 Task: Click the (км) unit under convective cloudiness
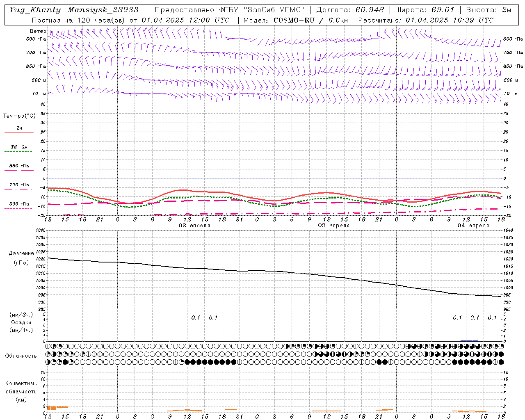tap(21, 399)
